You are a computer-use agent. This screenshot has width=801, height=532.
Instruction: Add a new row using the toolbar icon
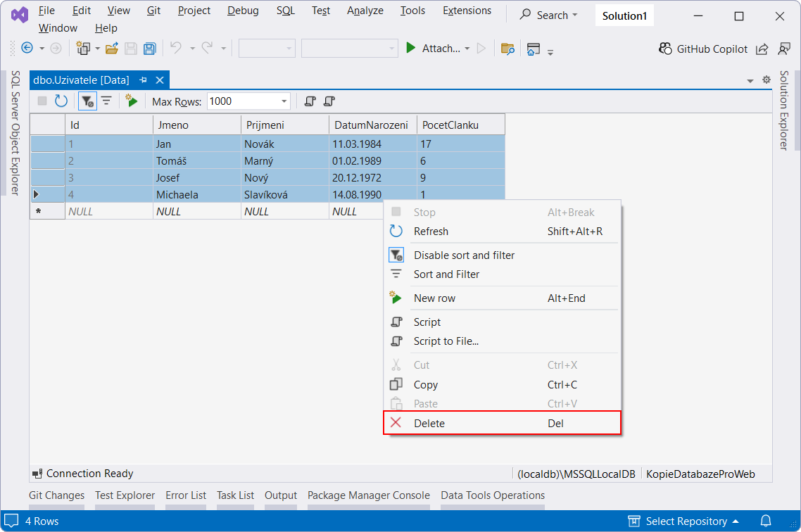pos(132,101)
